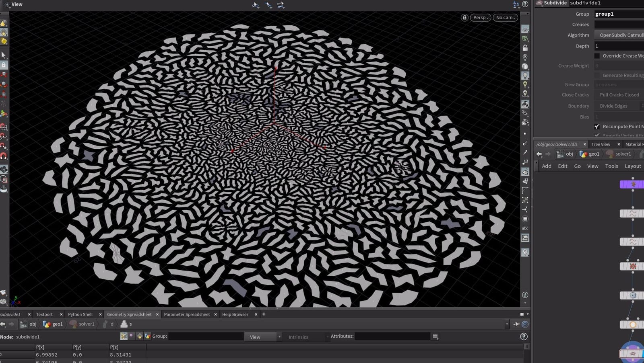Close the Help Browser tab
The height and width of the screenshot is (363, 644).
[x=256, y=314]
